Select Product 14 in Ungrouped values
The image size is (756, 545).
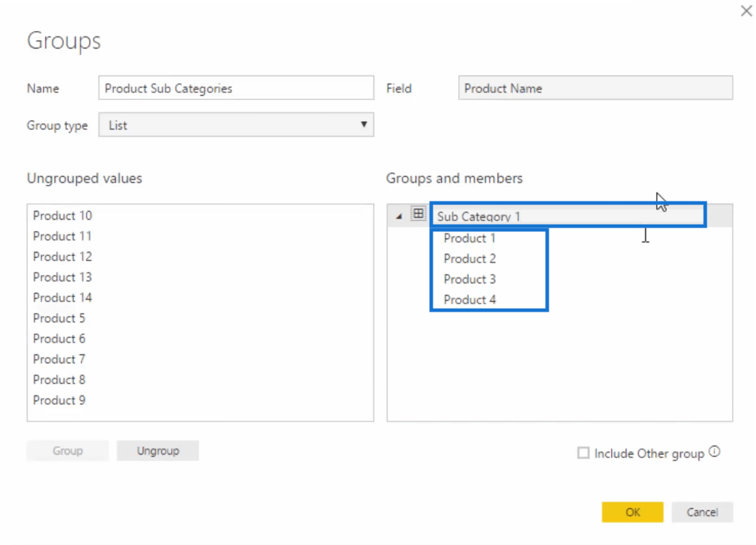(62, 297)
